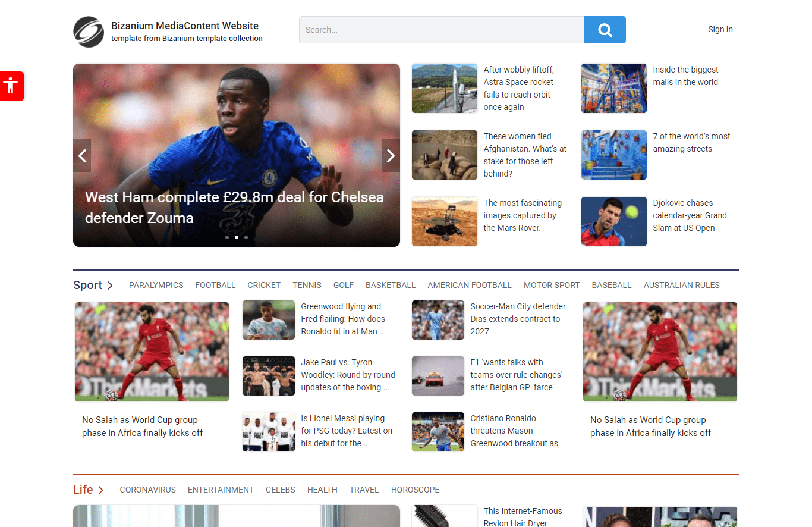This screenshot has width=812, height=527.
Task: Click the Sign in link
Action: [x=720, y=29]
